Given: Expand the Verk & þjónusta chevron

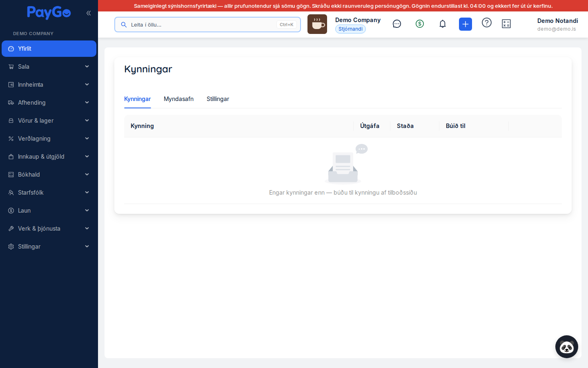Looking at the screenshot, I should coord(87,229).
